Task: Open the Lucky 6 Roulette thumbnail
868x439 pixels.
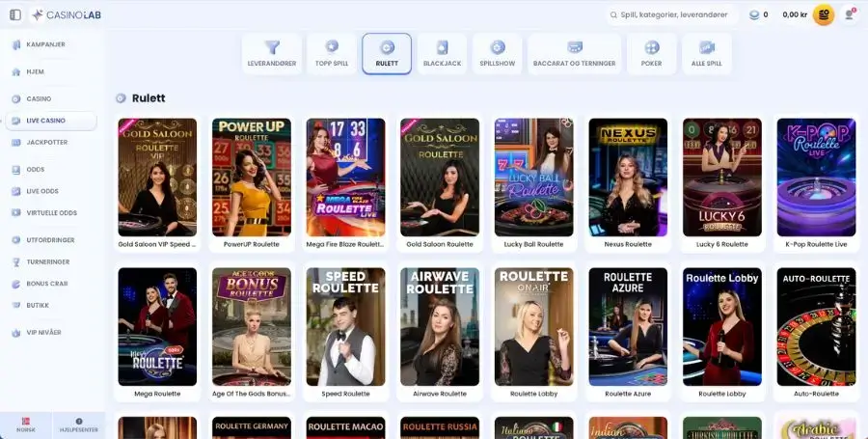Action: click(721, 178)
